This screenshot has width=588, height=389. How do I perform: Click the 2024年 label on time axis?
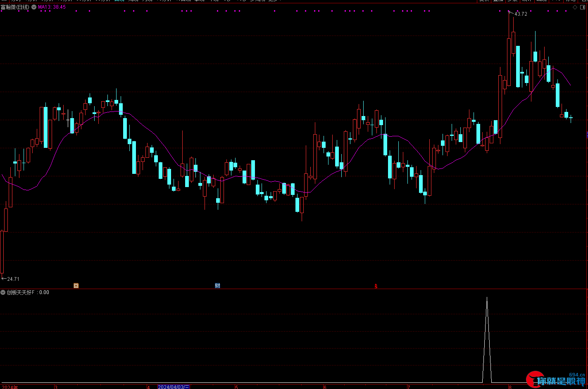tap(10, 387)
